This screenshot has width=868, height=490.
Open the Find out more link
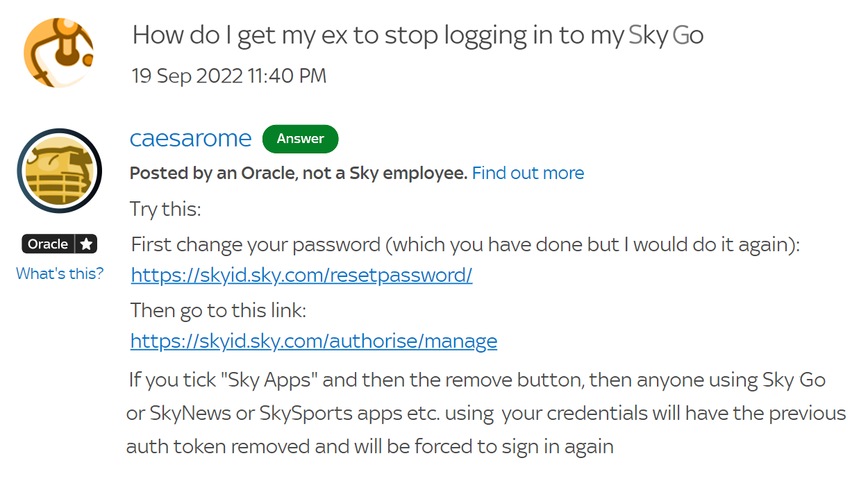tap(528, 173)
